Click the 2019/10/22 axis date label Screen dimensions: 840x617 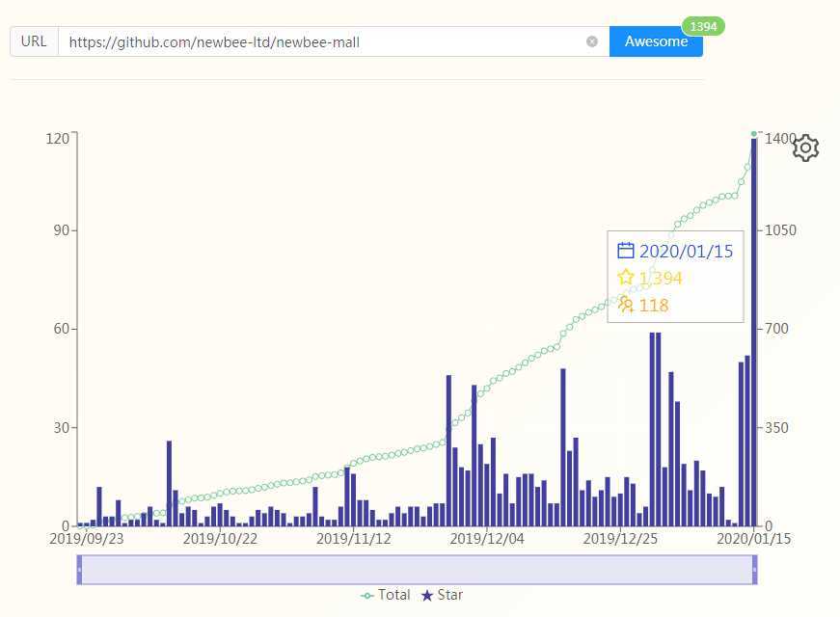(x=220, y=539)
